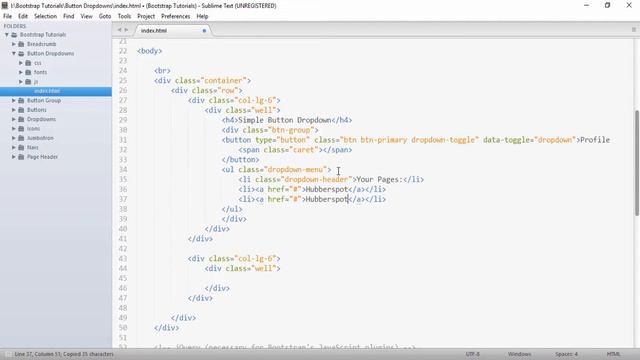The width and height of the screenshot is (640, 360).
Task: Click the Button Dropdowns folder icon
Action: (x=21, y=53)
